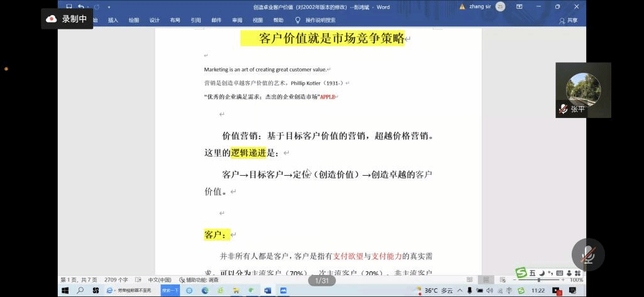The image size is (644, 297).
Task: Open Sogou soft keyboard icon
Action: [x=559, y=273]
